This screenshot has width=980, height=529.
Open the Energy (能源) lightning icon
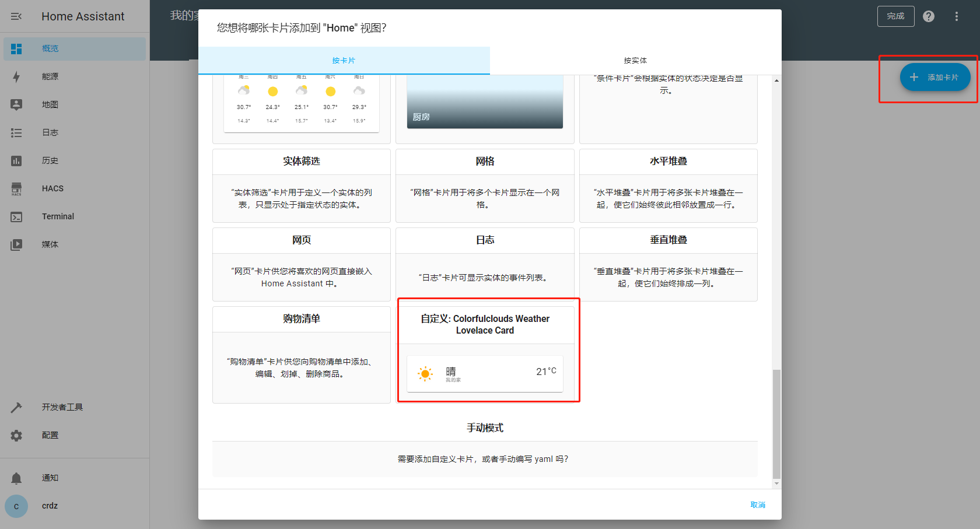(16, 76)
